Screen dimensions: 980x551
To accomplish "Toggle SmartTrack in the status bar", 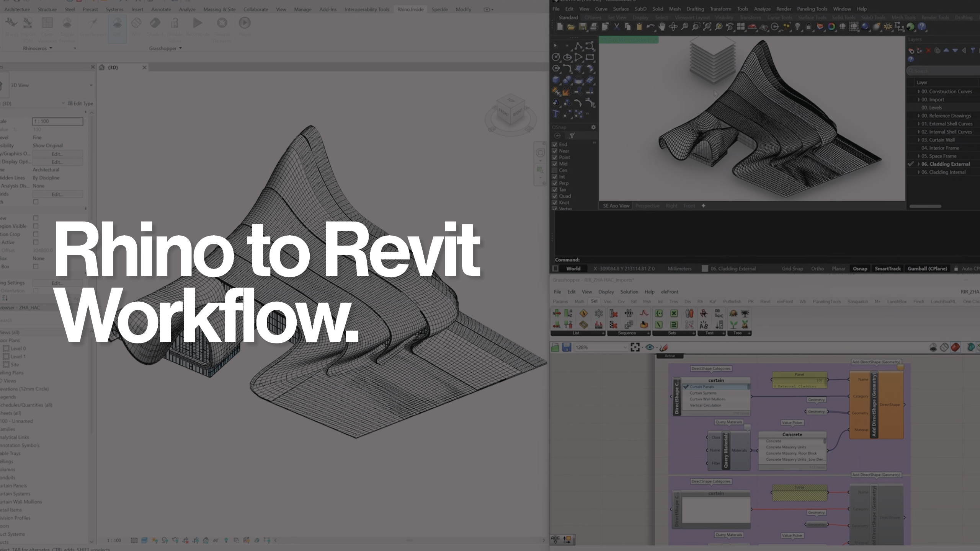I will click(887, 269).
